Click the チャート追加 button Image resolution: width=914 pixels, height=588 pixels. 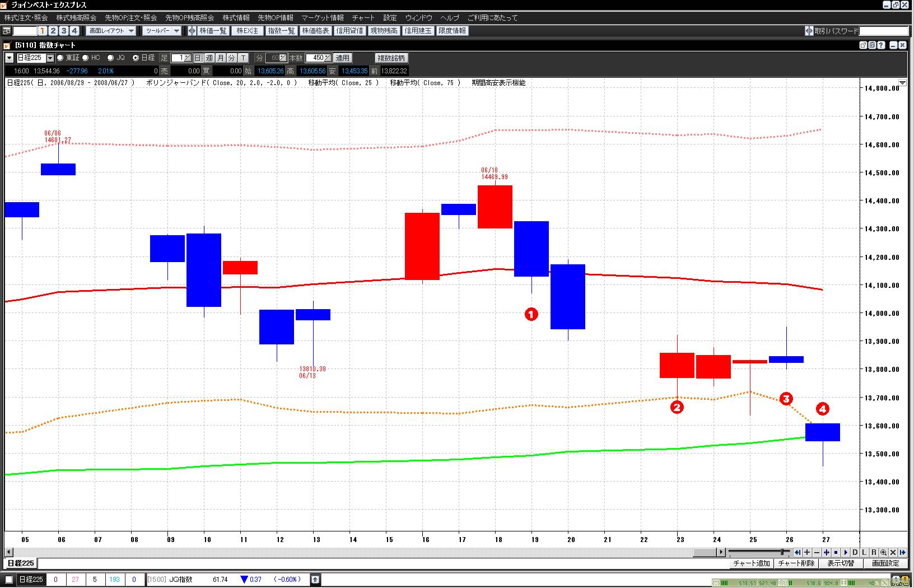tap(752, 563)
